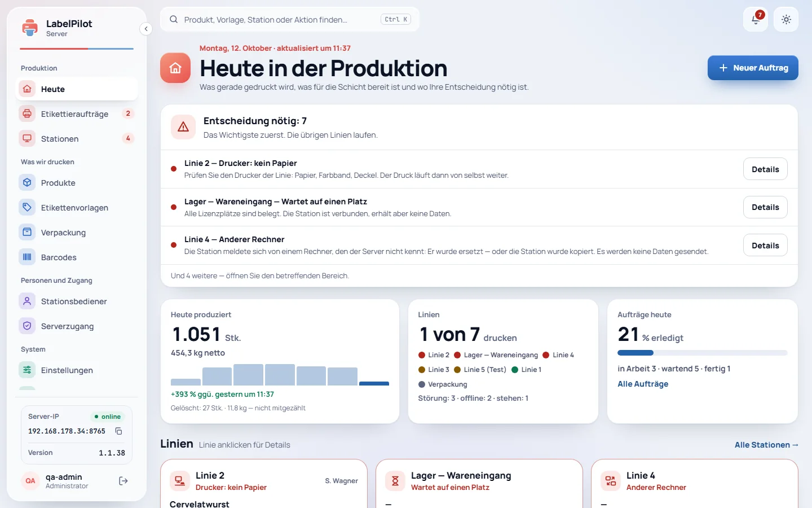Open Details for Lager Wareneingang
This screenshot has width=812, height=508.
point(765,207)
